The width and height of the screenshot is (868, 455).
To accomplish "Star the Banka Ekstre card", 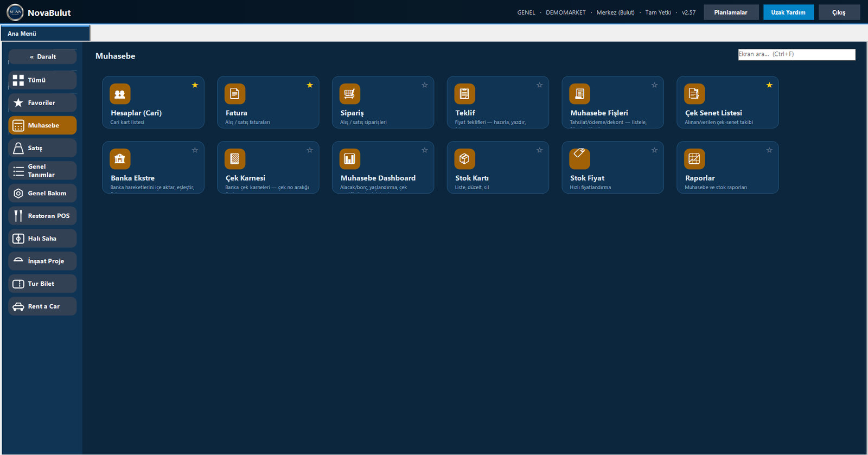I will [195, 150].
